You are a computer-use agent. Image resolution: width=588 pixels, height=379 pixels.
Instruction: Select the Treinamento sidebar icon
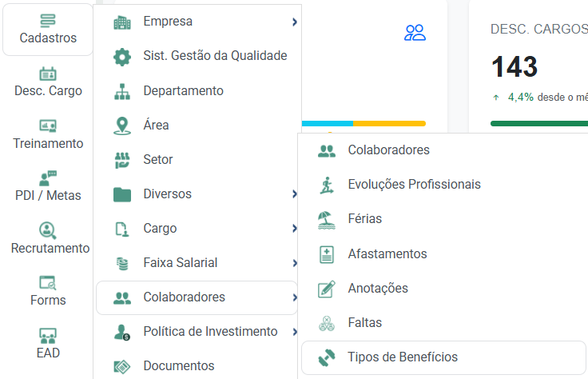48,126
